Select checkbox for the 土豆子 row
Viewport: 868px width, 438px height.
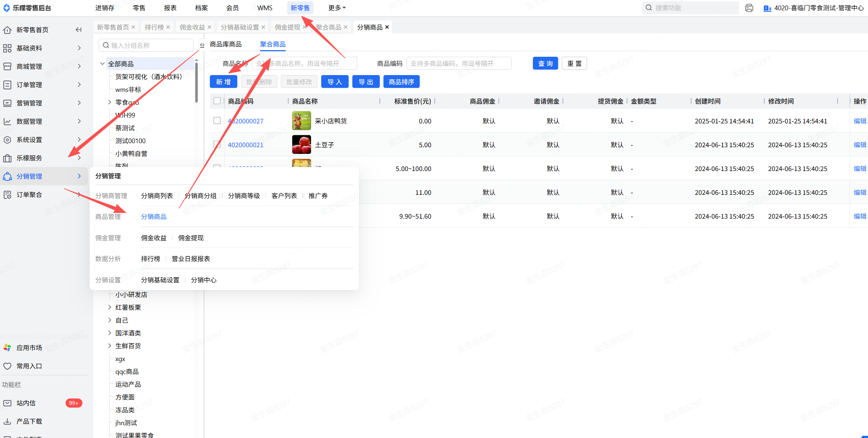point(217,145)
